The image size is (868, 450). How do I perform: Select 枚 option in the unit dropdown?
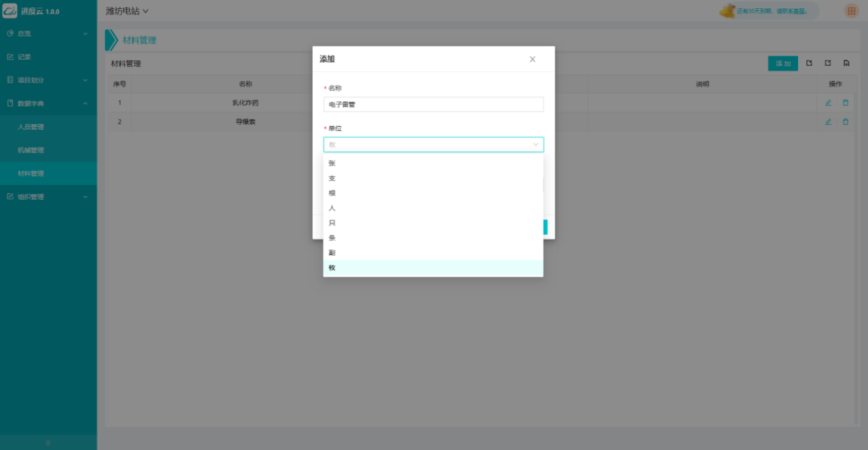(x=332, y=268)
